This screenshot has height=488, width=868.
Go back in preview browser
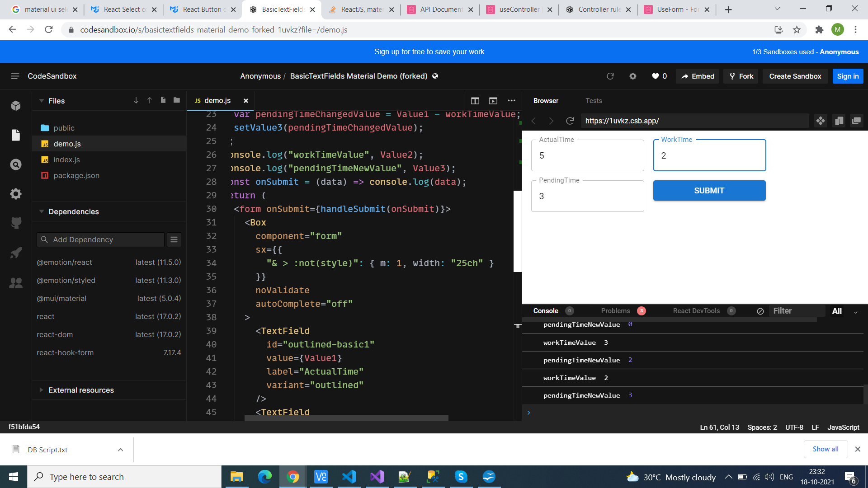coord(533,121)
